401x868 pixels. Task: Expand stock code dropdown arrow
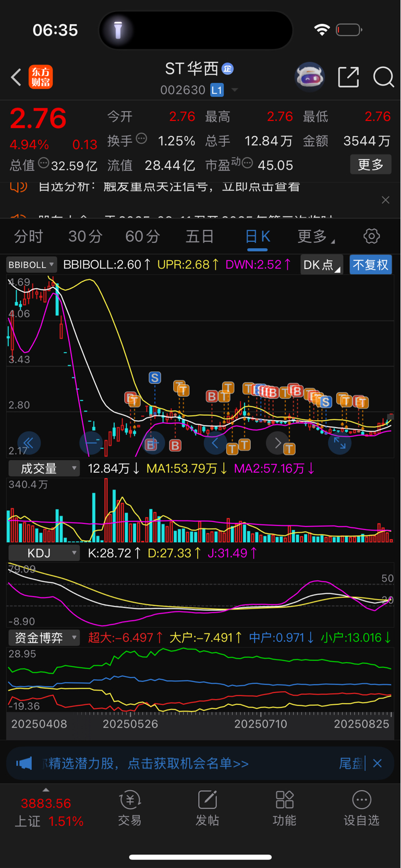pos(235,90)
